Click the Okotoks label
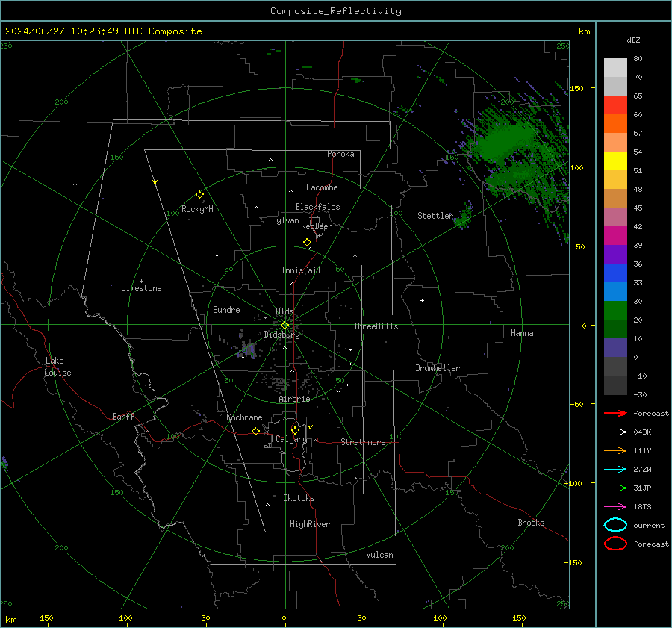 coord(299,498)
